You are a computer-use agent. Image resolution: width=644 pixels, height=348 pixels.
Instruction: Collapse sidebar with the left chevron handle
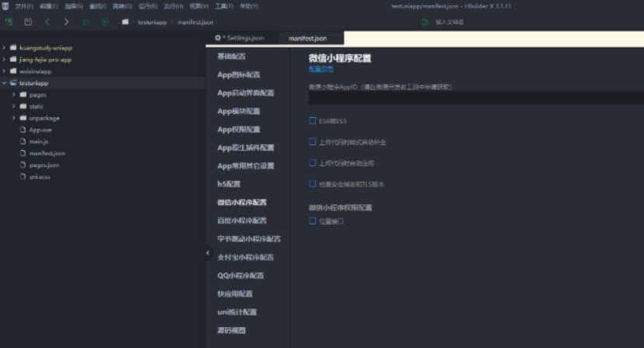coord(208,252)
